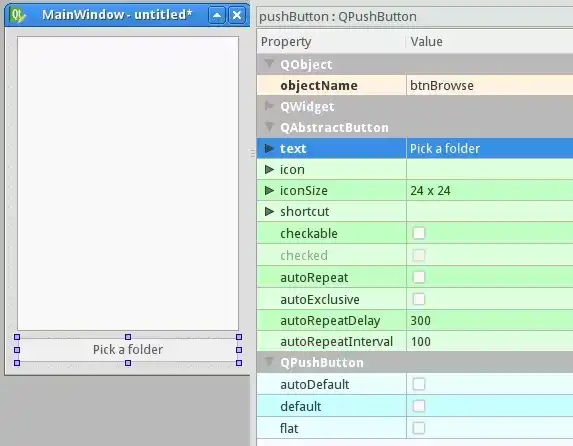This screenshot has height=446, width=573.
Task: Click the iconSize value 24 x 24
Action: [x=490, y=190]
